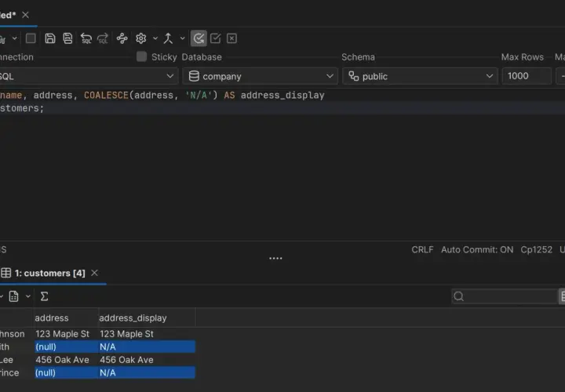565x392 pixels.
Task: Click the Cp1252 encoding status
Action: [x=536, y=249]
